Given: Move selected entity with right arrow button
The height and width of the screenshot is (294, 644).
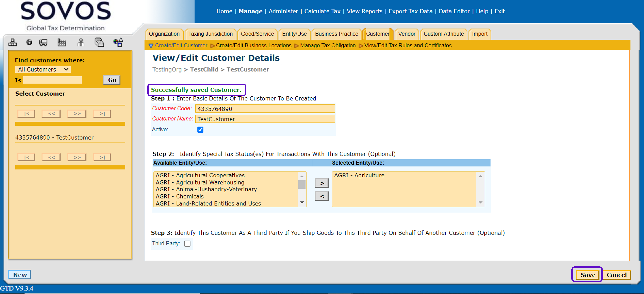Looking at the screenshot, I should (321, 183).
